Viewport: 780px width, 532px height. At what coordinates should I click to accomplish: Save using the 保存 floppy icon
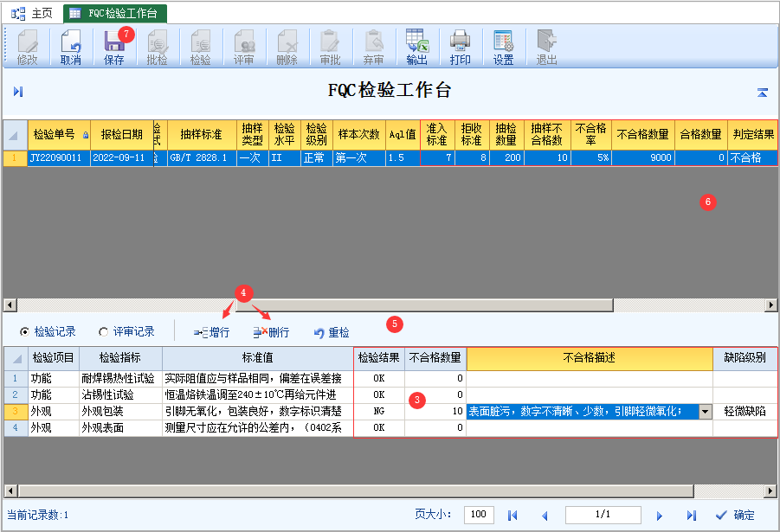click(x=114, y=48)
